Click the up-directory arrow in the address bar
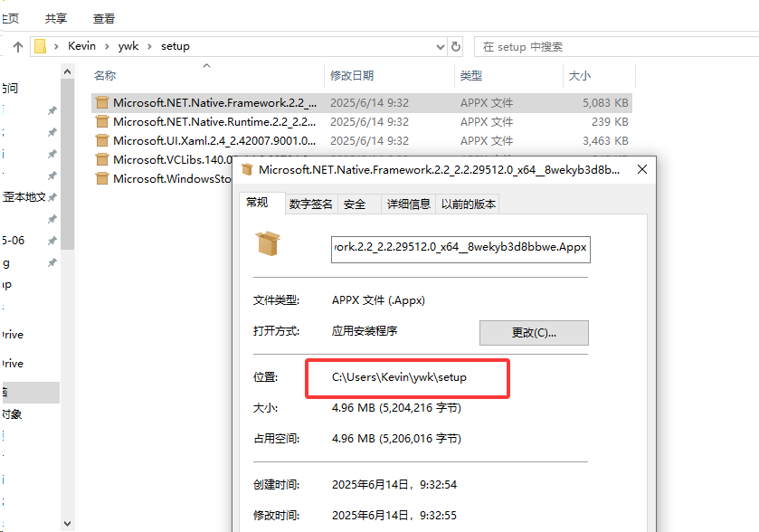759x532 pixels. click(17, 46)
